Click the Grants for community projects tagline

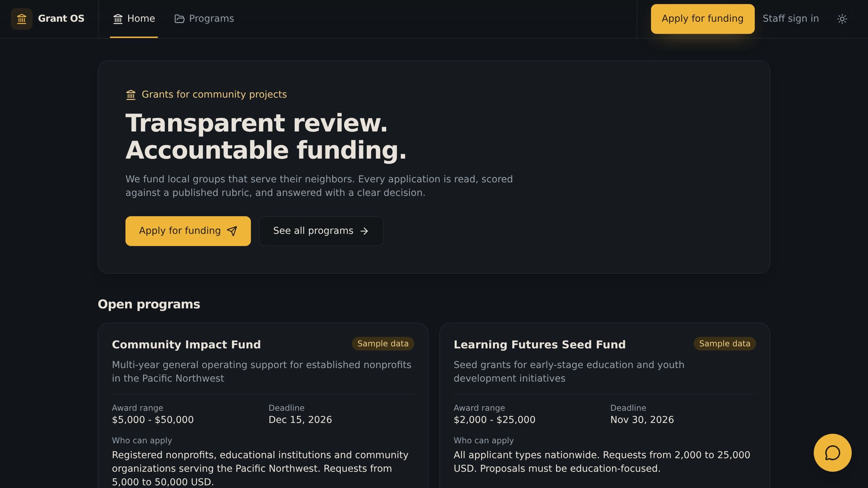214,95
